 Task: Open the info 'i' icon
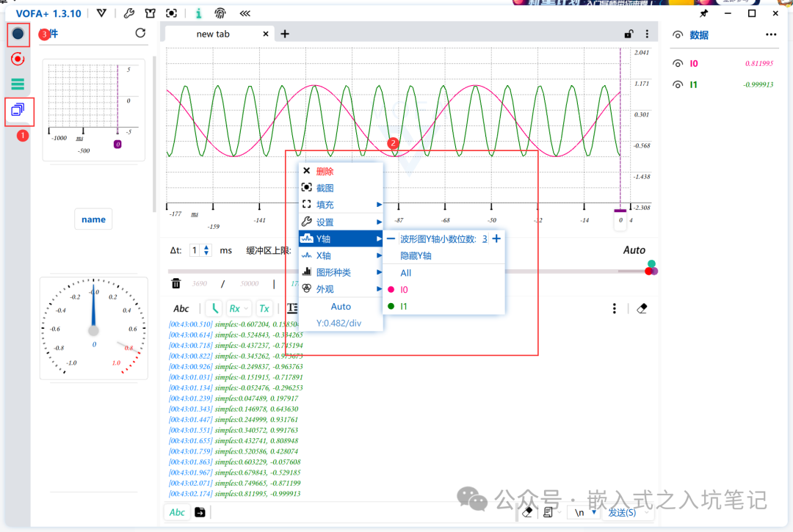(x=199, y=13)
